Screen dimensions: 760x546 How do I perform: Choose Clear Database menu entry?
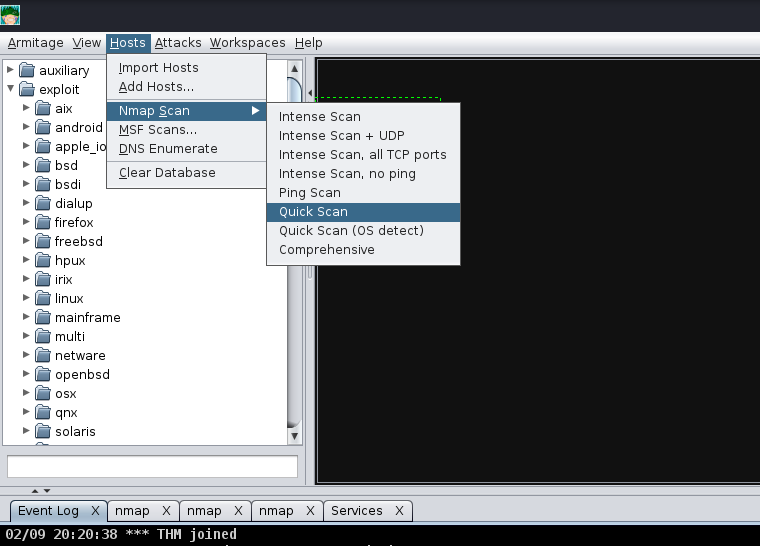(186, 173)
